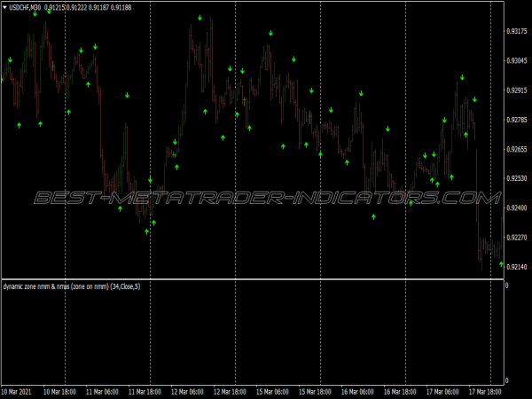The height and width of the screenshot is (399, 532).
Task: Click price level 0.92530 on the scale
Action: click(517, 178)
